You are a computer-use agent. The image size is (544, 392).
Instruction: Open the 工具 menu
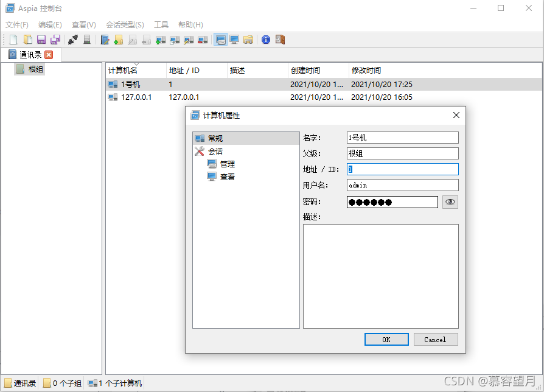tap(161, 24)
